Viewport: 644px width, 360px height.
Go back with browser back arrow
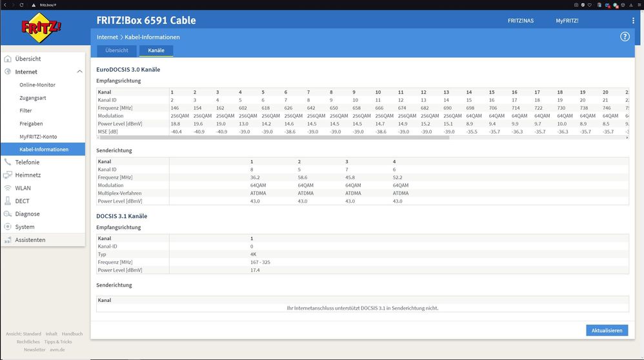coord(5,5)
